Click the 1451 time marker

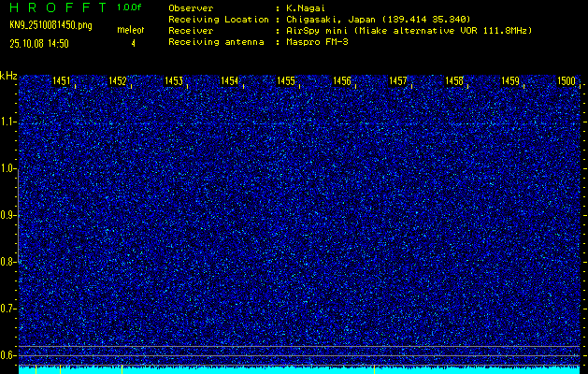63,81
